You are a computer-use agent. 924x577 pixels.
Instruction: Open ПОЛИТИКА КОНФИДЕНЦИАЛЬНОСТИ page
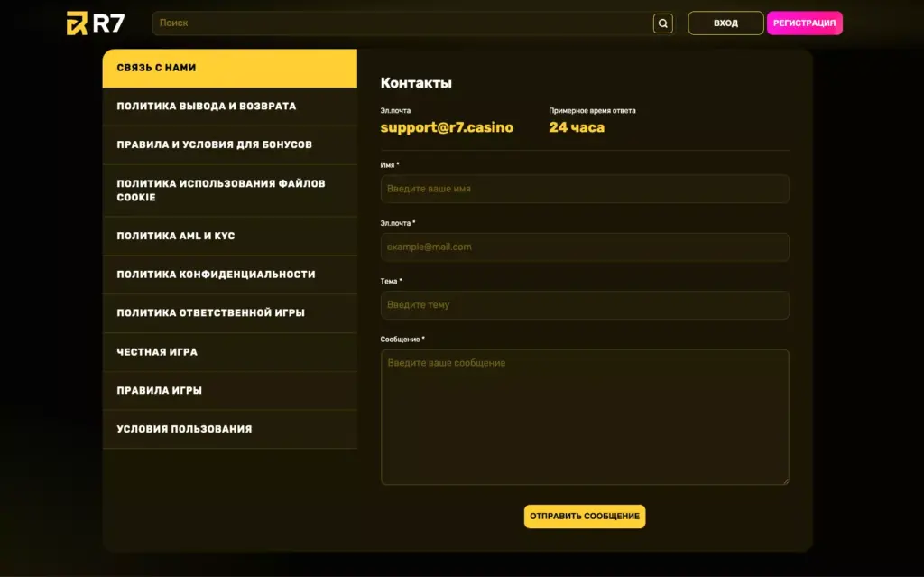[230, 275]
